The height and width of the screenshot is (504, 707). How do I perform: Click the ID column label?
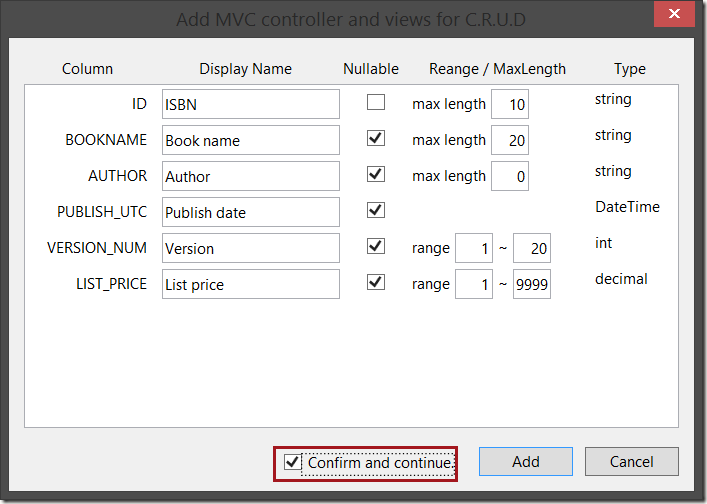point(139,104)
